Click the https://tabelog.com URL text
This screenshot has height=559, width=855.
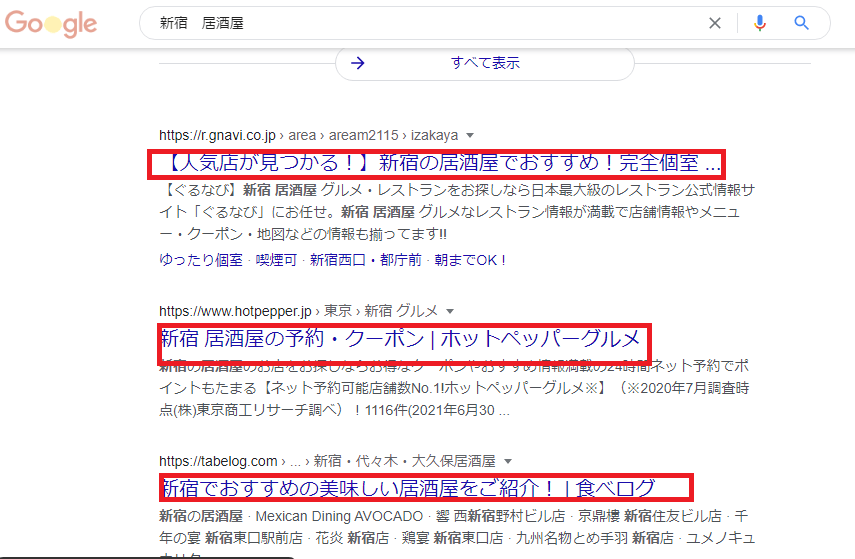218,461
